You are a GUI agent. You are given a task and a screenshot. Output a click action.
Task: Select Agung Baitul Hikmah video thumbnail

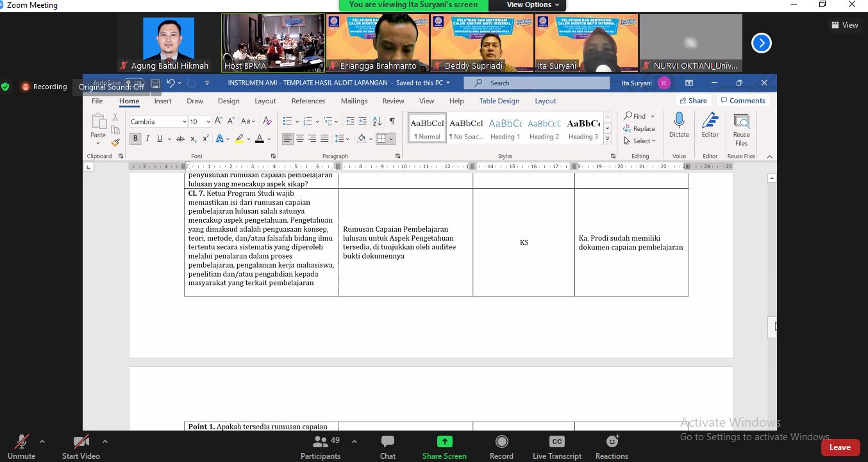168,43
